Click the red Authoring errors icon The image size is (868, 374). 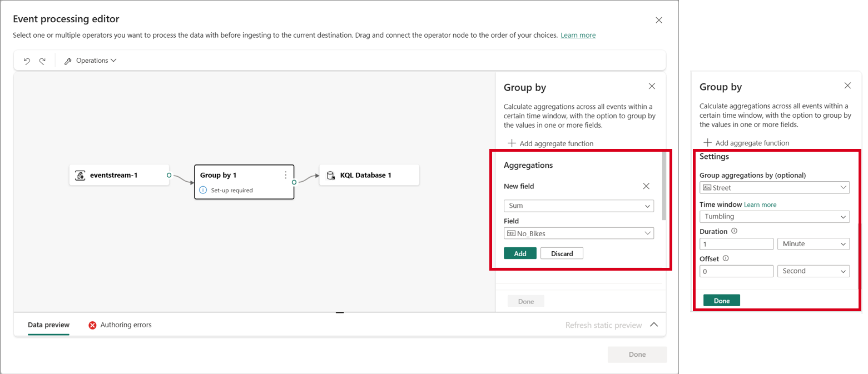93,325
